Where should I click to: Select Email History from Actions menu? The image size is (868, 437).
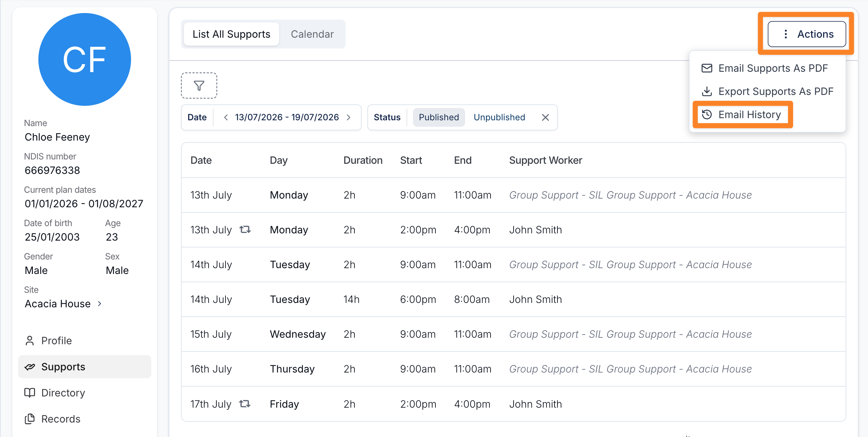point(741,115)
